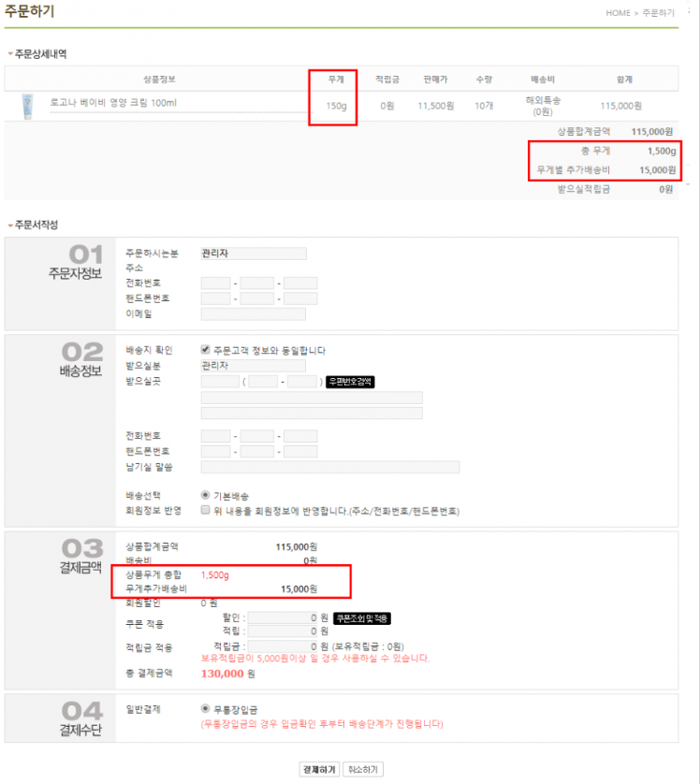Select the 기본배송 radio button
The height and width of the screenshot is (784, 700).
[x=205, y=495]
